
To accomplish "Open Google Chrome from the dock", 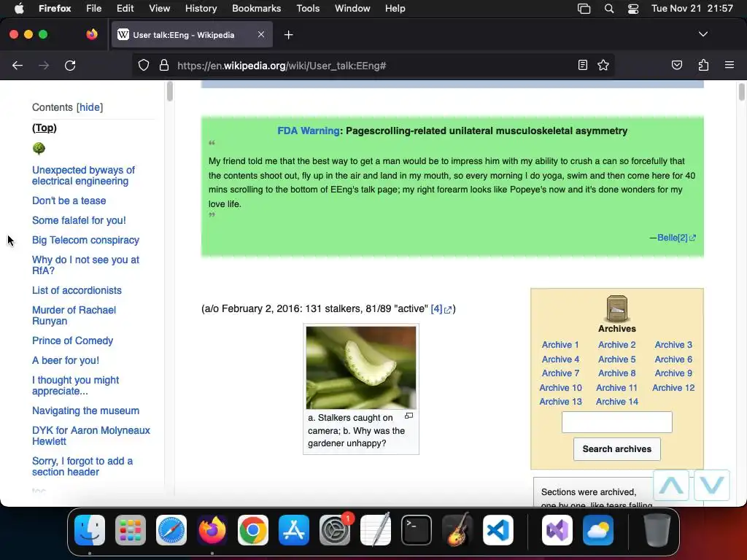I will click(x=253, y=530).
